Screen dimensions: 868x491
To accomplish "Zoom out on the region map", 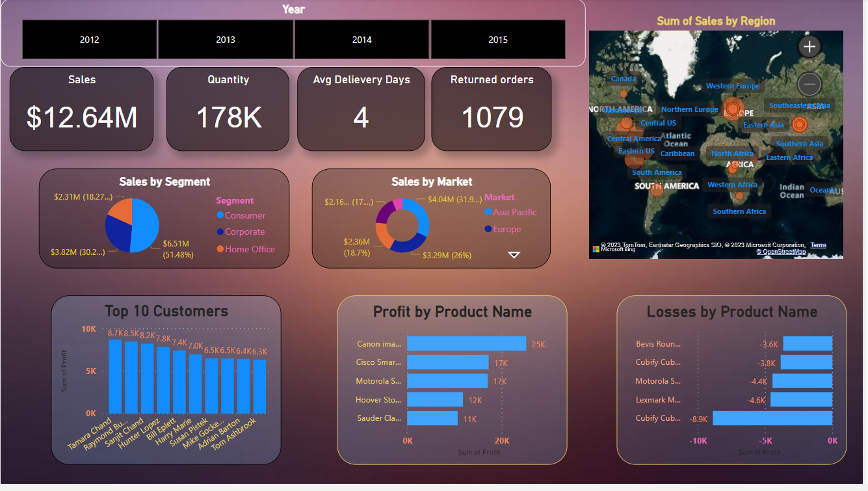I will pyautogui.click(x=809, y=85).
